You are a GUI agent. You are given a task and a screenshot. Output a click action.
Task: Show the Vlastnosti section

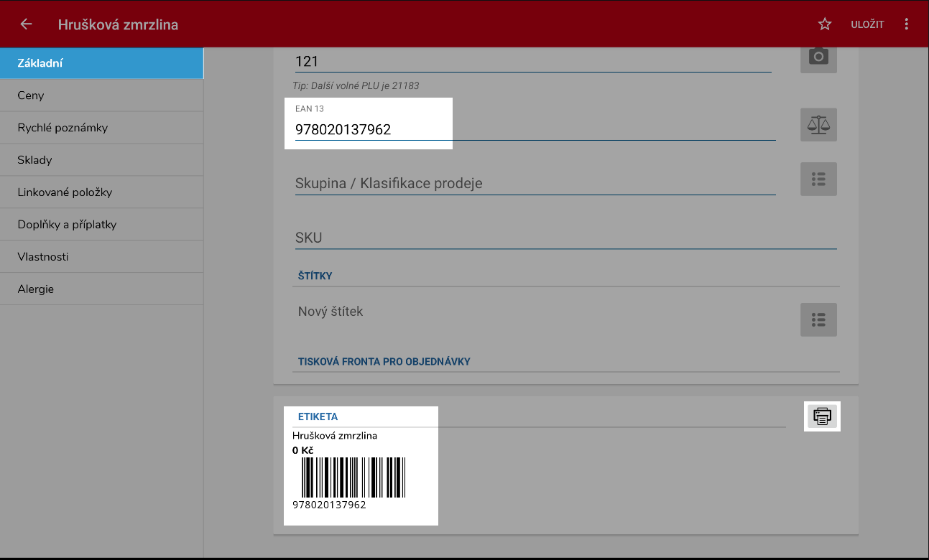point(101,257)
